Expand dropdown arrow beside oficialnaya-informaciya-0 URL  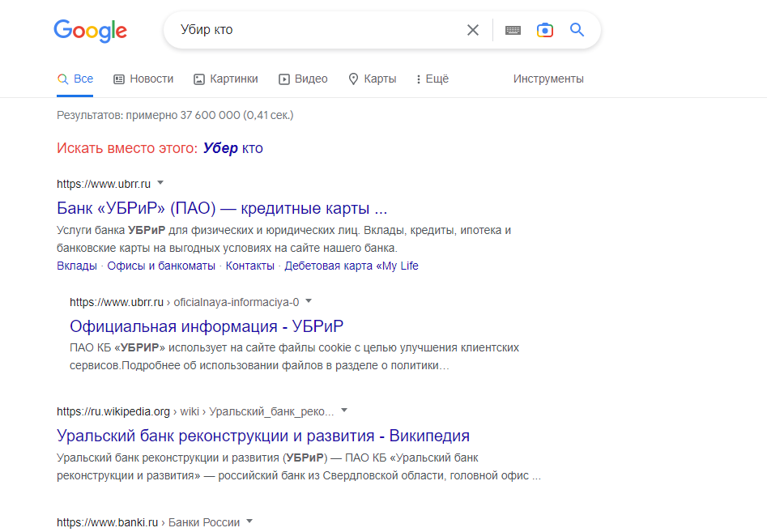(x=309, y=301)
